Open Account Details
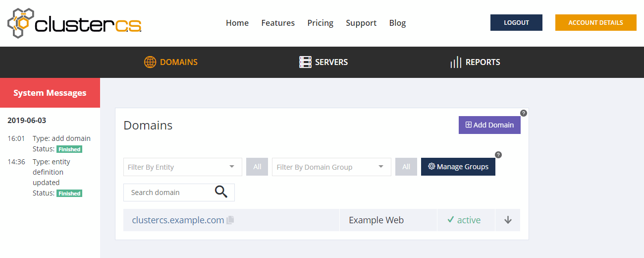 [x=595, y=23]
